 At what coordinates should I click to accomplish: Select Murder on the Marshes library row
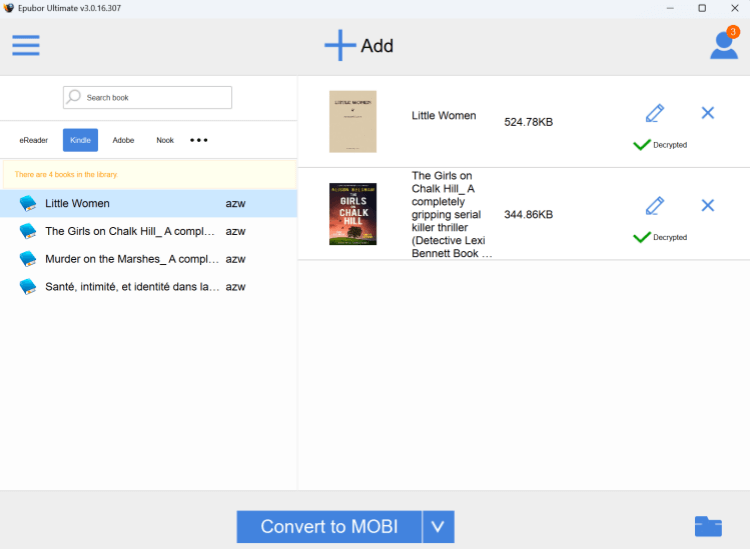148,259
